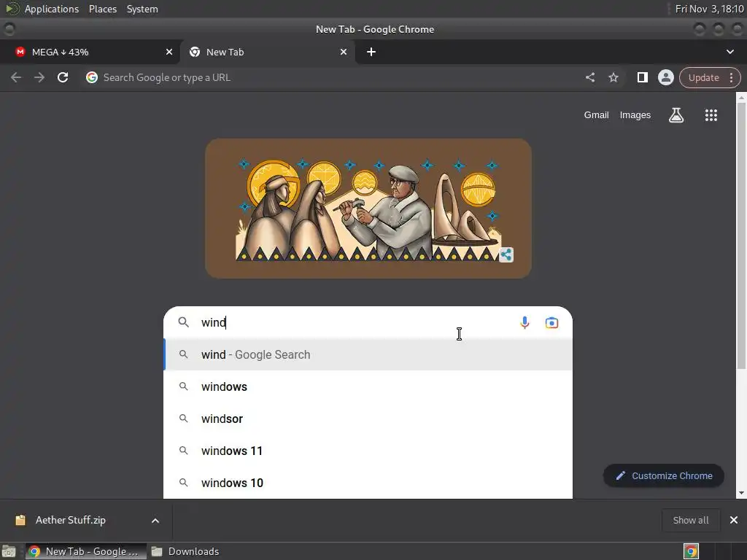Click Customize Chrome button
The width and height of the screenshot is (747, 560).
[x=664, y=475]
